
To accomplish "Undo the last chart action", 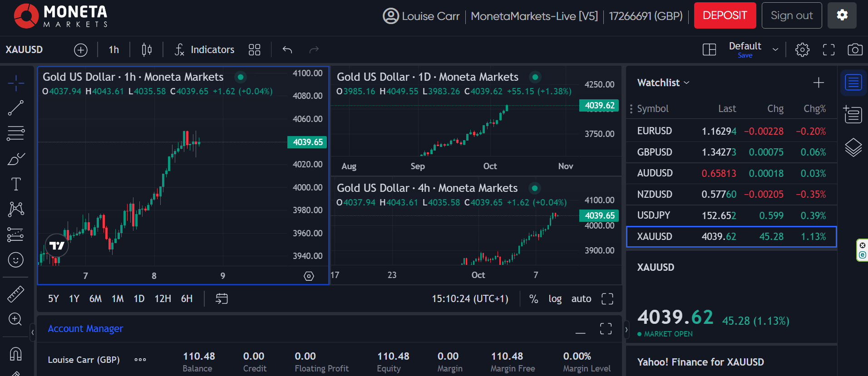I will (287, 49).
